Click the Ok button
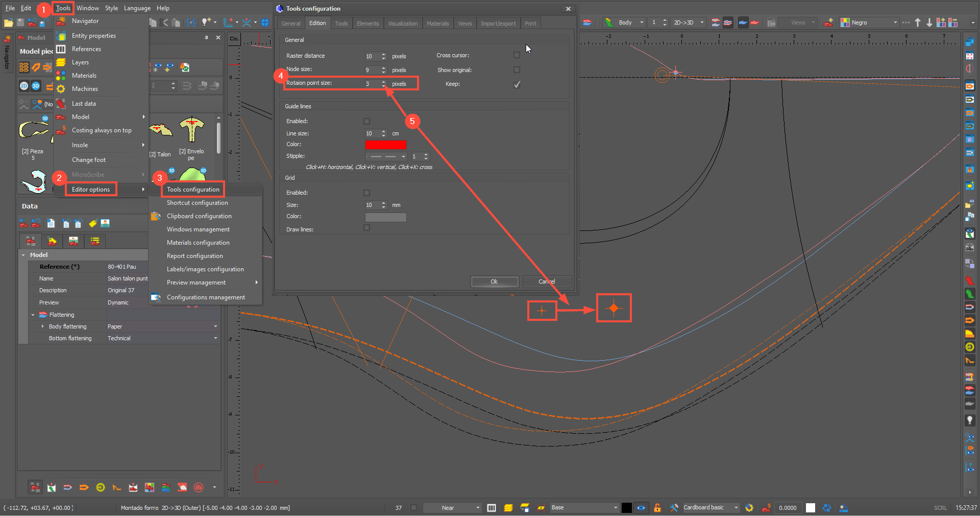Viewport: 980px width, 516px height. pos(494,282)
